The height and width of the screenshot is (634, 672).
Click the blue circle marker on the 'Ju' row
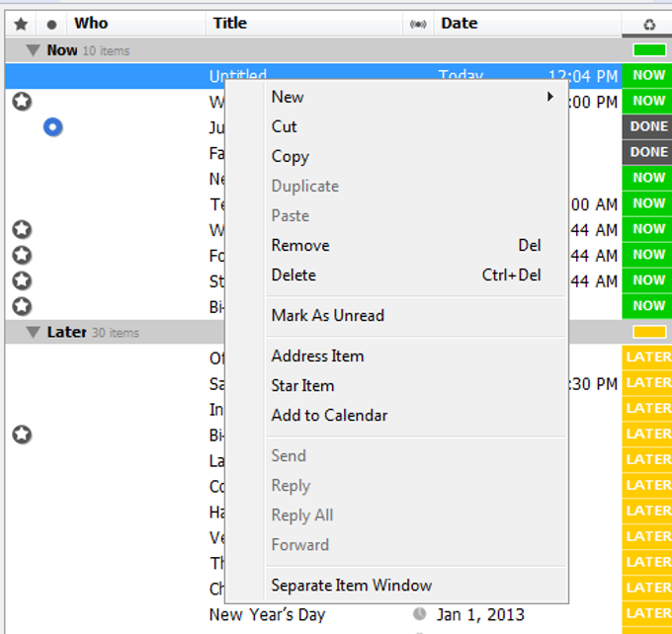53,127
